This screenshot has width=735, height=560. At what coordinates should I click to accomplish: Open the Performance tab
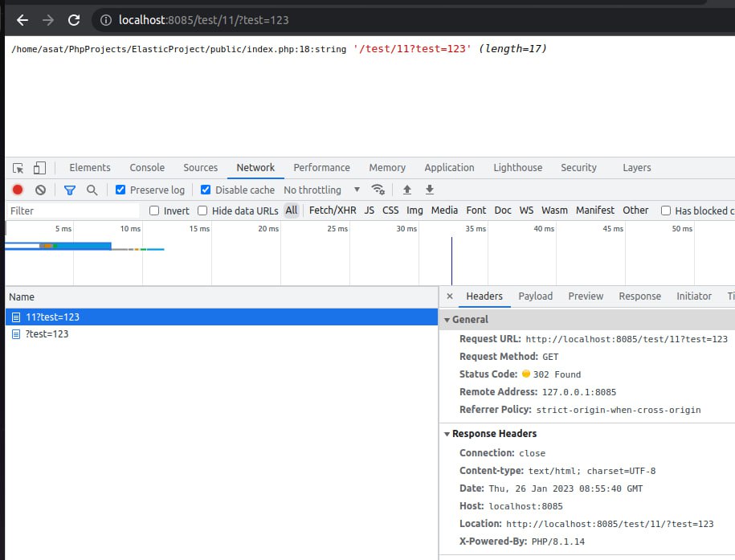click(321, 167)
